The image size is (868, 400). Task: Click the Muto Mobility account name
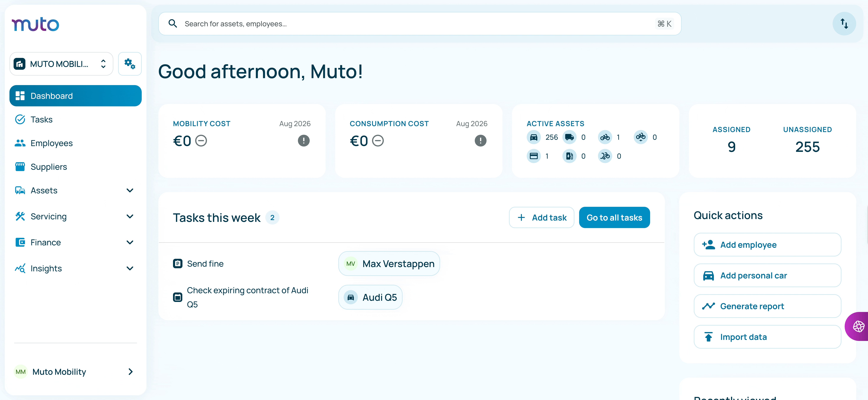click(x=59, y=372)
